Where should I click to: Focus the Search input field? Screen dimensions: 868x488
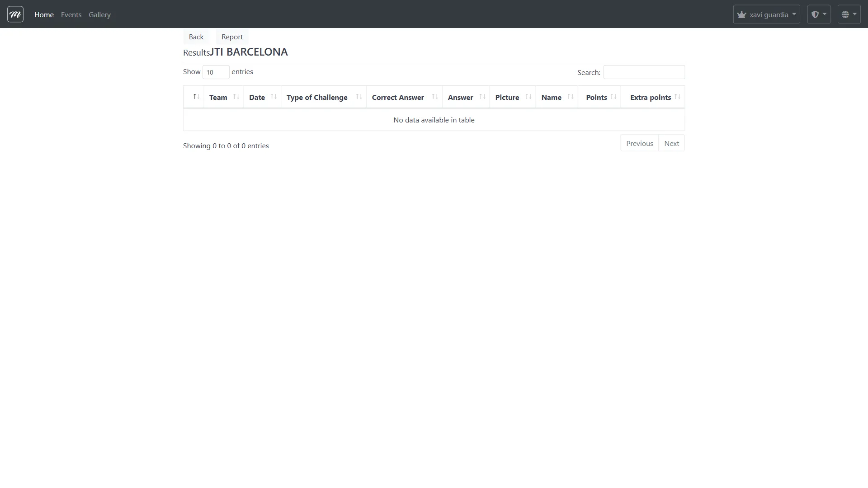644,72
